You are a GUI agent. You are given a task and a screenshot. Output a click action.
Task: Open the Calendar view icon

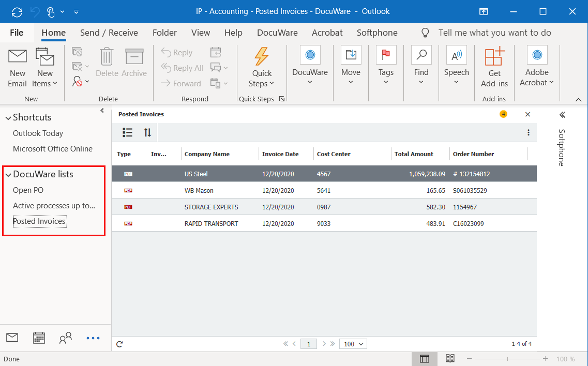(x=39, y=338)
